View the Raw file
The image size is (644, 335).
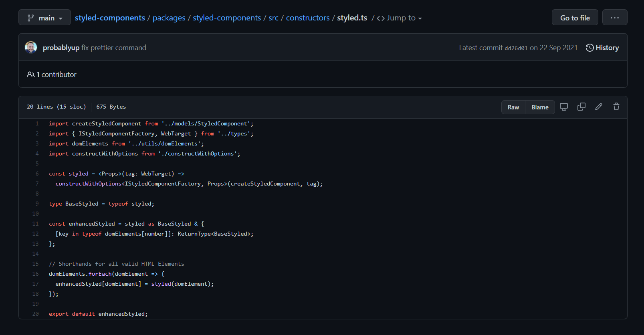513,107
